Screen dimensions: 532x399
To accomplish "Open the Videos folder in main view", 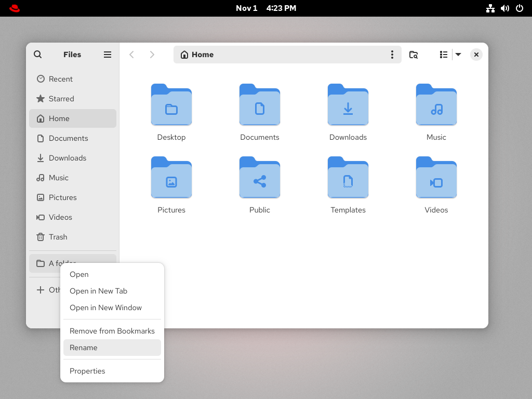I will pyautogui.click(x=436, y=178).
